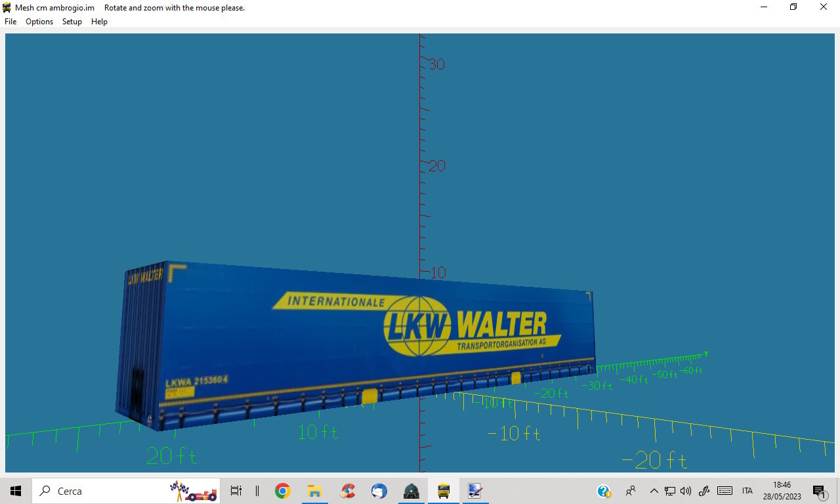Click the Cerca search box in taskbar
The width and height of the screenshot is (840, 504).
point(126,491)
